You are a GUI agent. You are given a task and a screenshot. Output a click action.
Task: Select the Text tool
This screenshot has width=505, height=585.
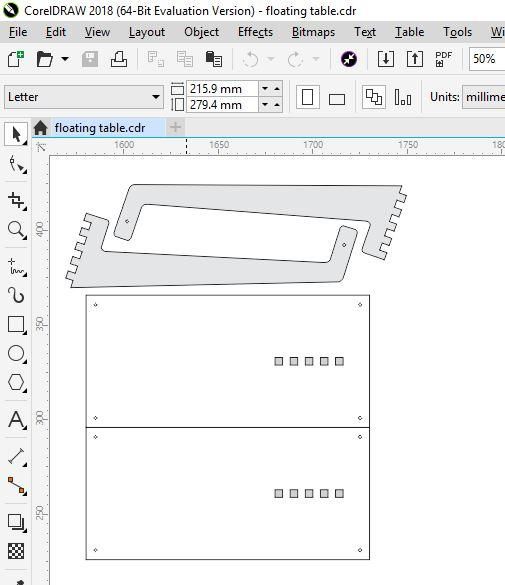tap(16, 420)
